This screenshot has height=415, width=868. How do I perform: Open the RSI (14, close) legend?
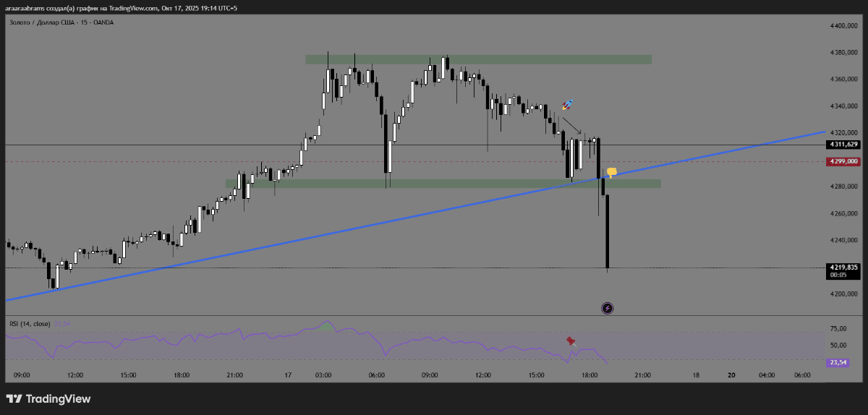click(29, 323)
